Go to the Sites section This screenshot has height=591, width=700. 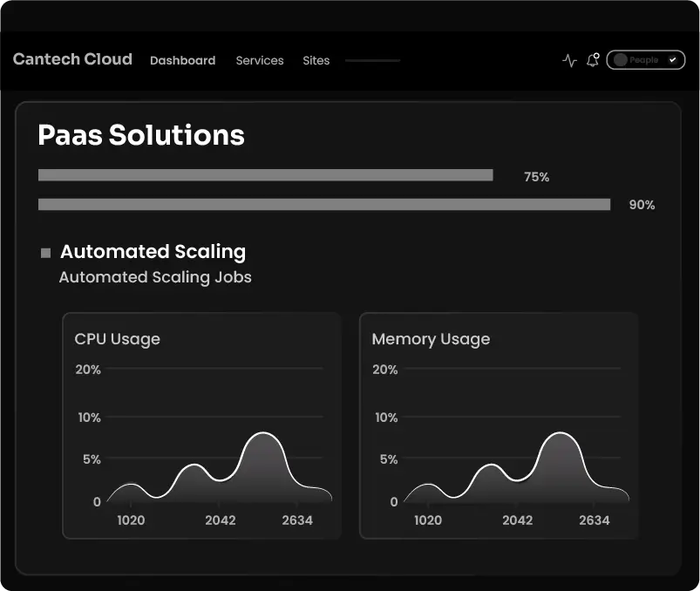pos(316,60)
